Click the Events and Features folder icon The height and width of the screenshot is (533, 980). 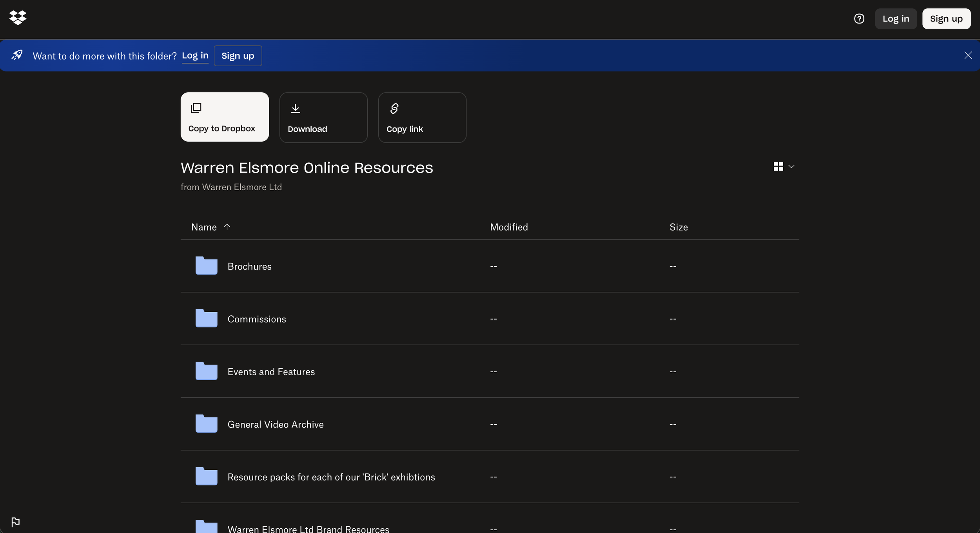click(x=206, y=371)
